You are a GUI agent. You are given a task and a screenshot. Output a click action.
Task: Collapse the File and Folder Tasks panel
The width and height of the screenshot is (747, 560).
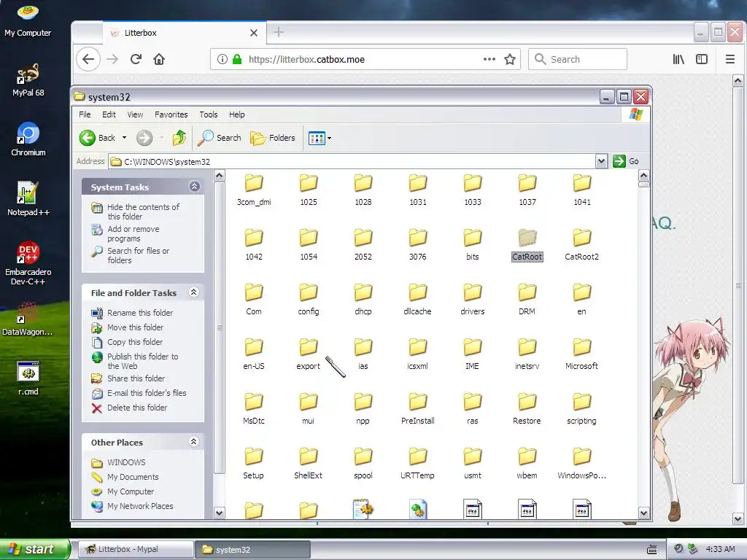(194, 292)
